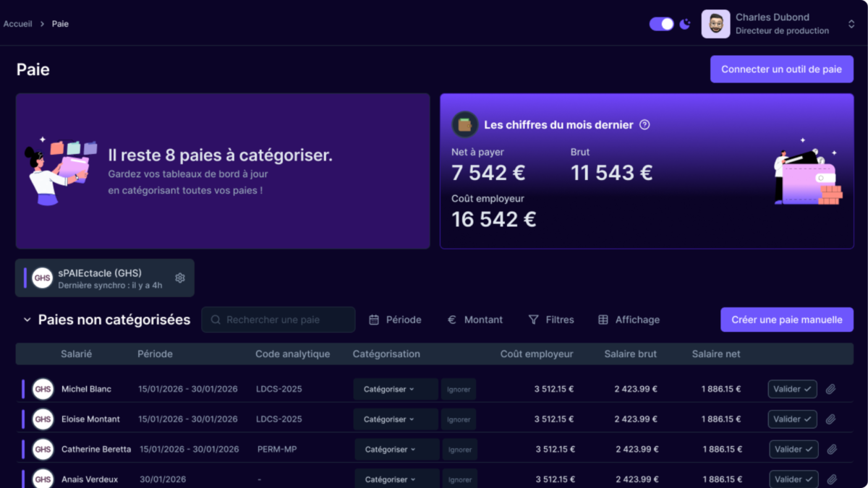Open sPAIEctacle sync settings gear
The height and width of the screenshot is (488, 868).
point(179,277)
